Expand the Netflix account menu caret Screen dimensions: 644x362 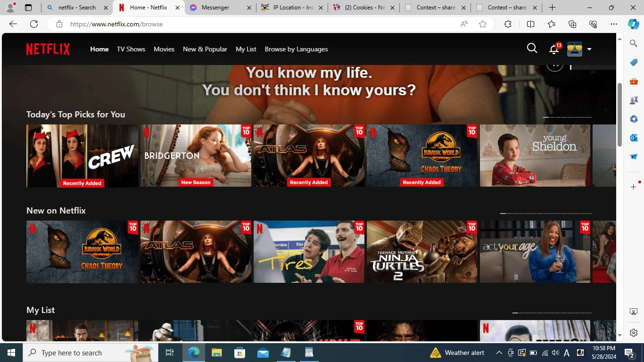[x=589, y=49]
